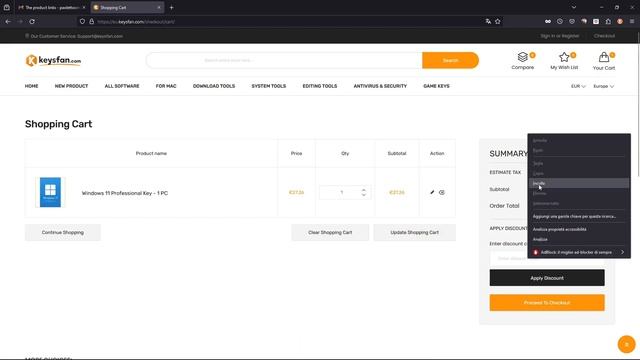Click the AdBlock icon in context menu
Image resolution: width=640 pixels, height=360 pixels.
click(536, 252)
